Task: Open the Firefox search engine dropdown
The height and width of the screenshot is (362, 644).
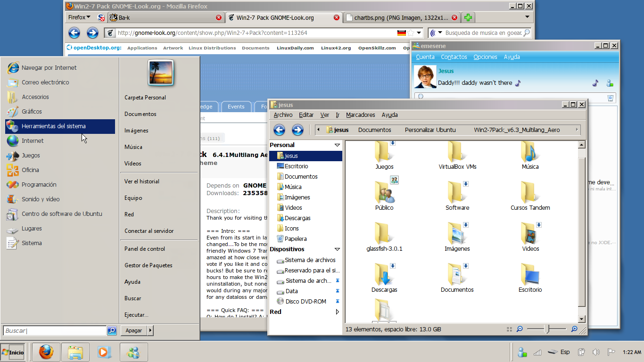Action: (436, 33)
